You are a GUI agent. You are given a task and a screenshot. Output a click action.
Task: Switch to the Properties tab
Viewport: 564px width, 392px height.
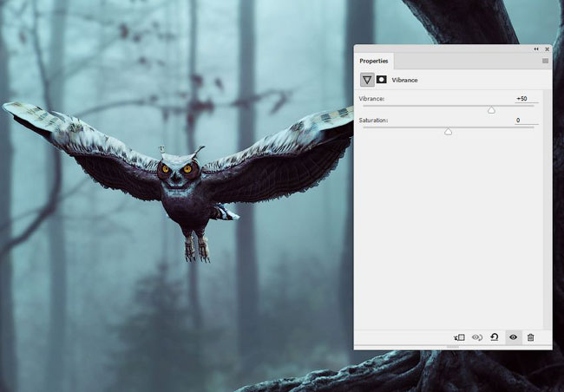coord(374,61)
